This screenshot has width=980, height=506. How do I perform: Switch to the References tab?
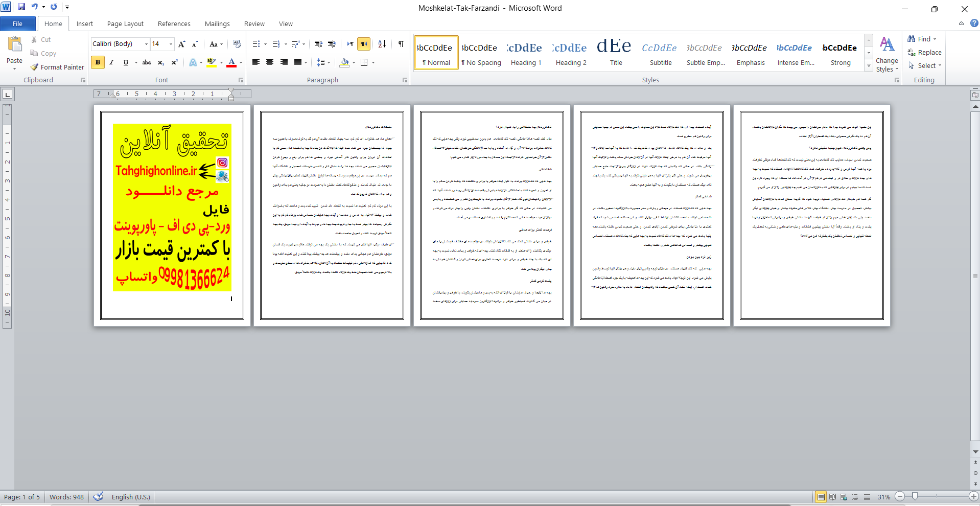tap(174, 24)
